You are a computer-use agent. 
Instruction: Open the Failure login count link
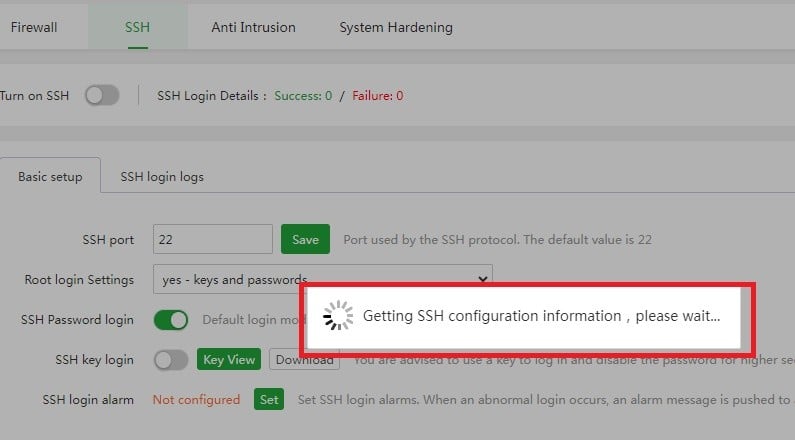[x=377, y=96]
